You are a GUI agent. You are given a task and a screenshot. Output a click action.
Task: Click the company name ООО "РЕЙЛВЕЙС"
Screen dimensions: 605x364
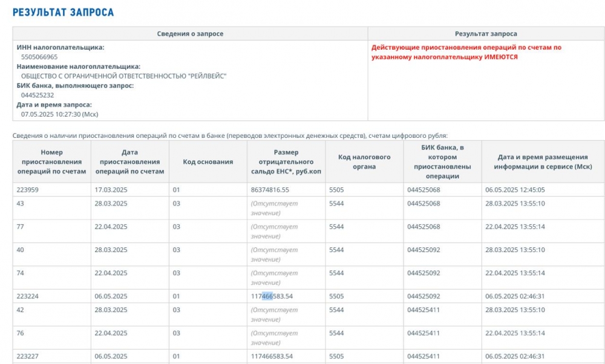click(124, 76)
